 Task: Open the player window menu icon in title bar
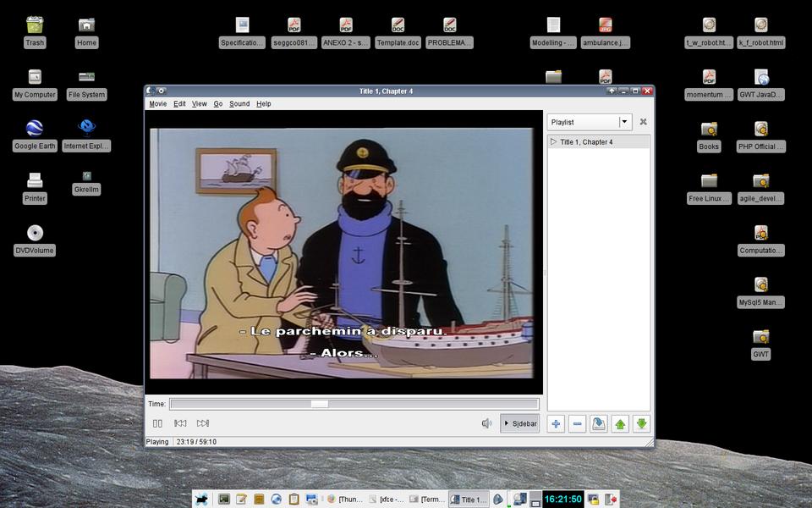tap(151, 91)
